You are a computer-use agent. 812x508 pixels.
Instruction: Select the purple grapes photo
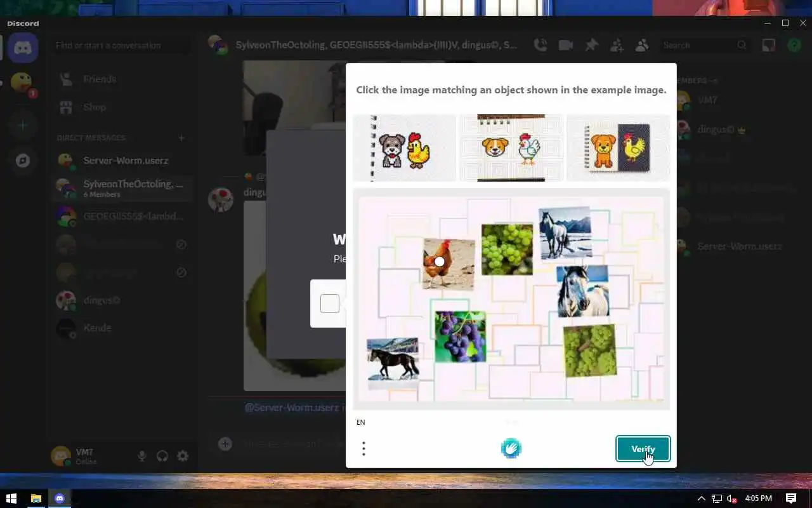[461, 337]
